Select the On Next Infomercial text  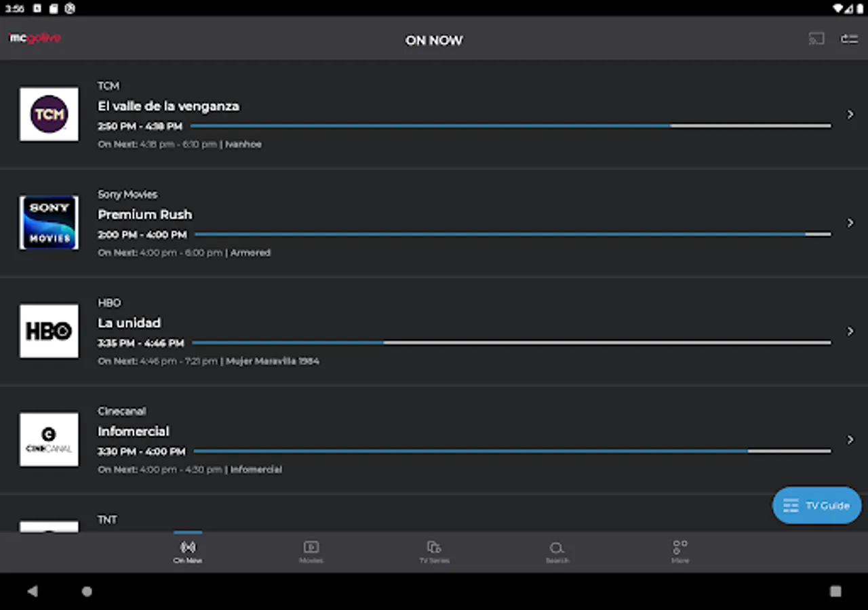pyautogui.click(x=190, y=470)
